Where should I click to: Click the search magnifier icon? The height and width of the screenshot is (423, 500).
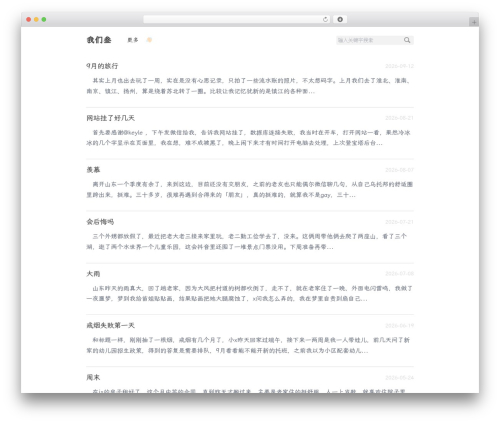[407, 40]
